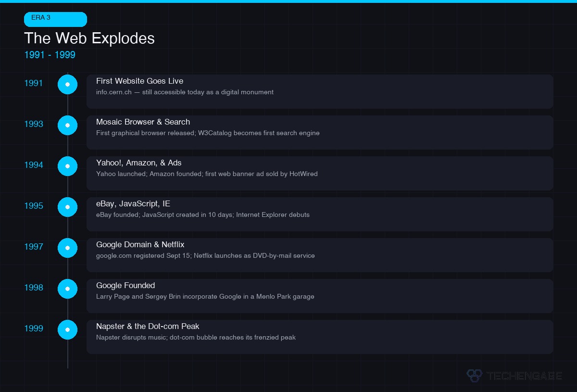Click the 1991 year label
Image resolution: width=577 pixels, height=392 pixels.
click(x=34, y=83)
